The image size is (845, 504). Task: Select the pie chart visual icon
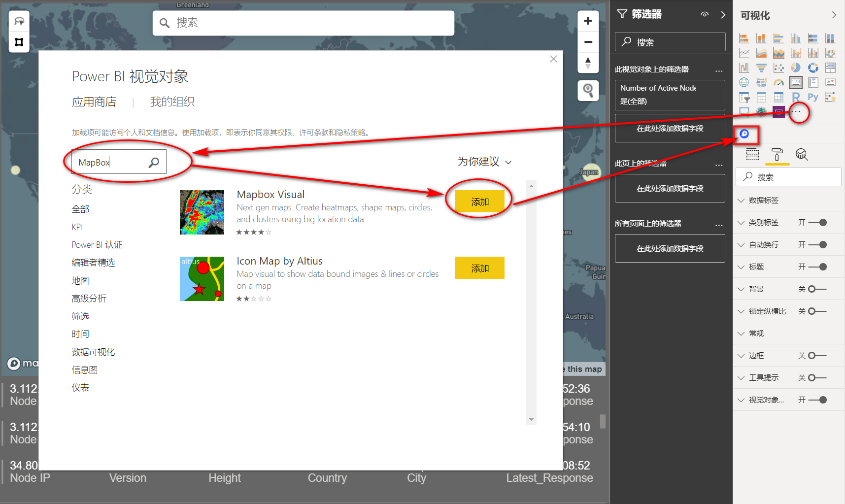(x=796, y=67)
